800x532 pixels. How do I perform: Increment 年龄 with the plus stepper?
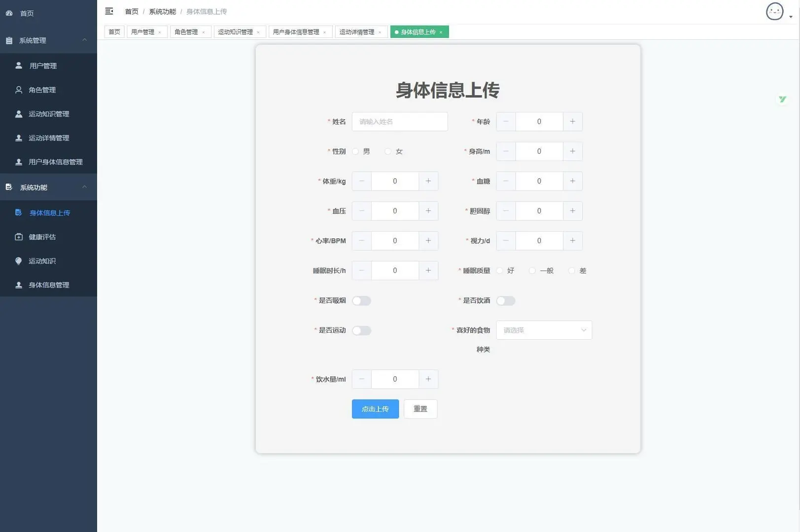[572, 121]
